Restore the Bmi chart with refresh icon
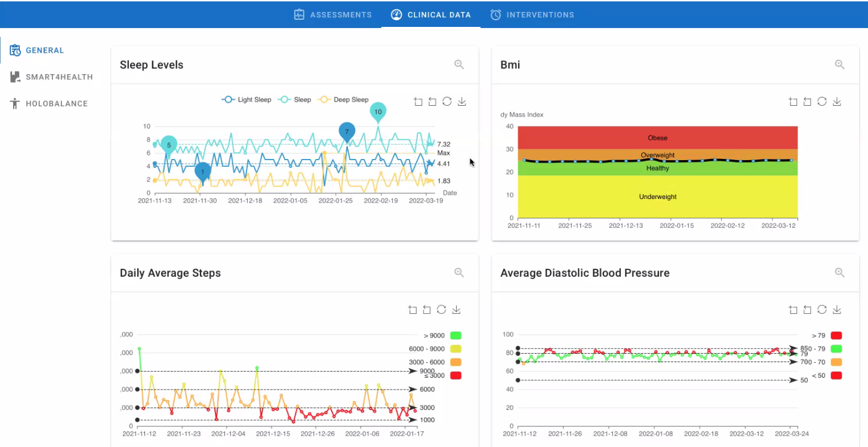 click(x=822, y=102)
